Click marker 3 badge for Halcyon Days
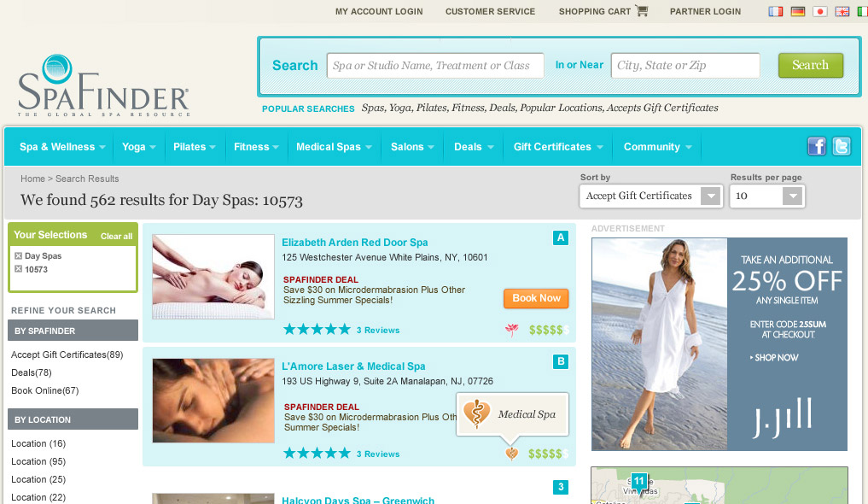Viewport: 868px width, 504px height. [561, 487]
